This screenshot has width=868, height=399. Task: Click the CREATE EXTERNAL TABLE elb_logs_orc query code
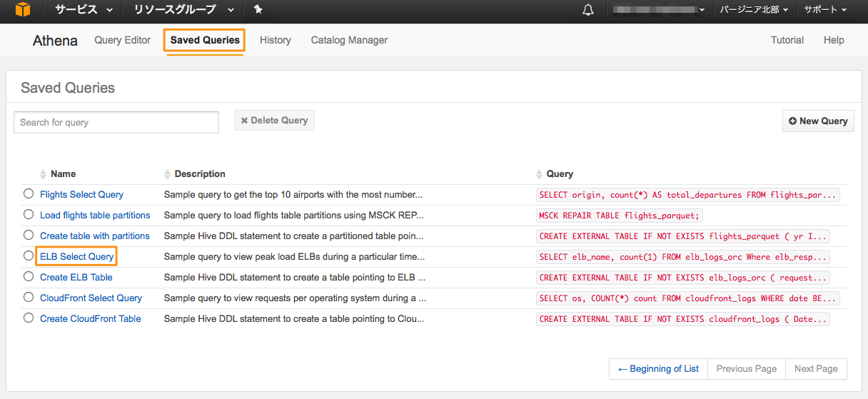click(x=683, y=278)
